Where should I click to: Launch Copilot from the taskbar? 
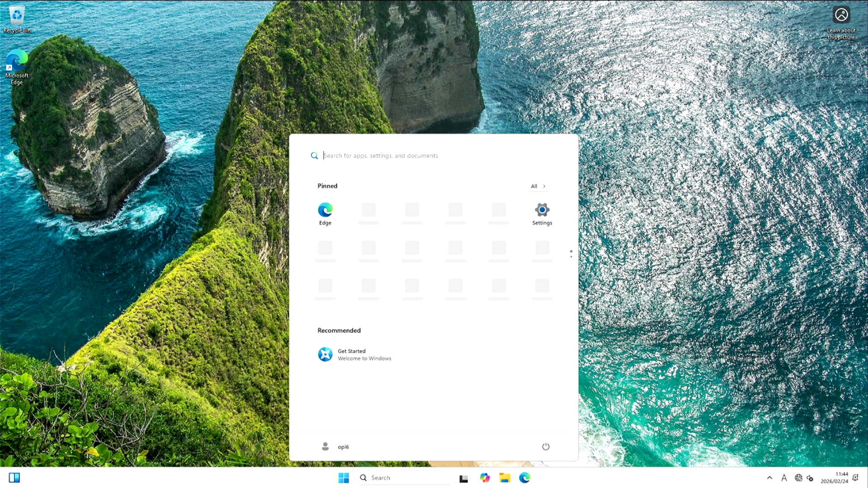pyautogui.click(x=485, y=478)
